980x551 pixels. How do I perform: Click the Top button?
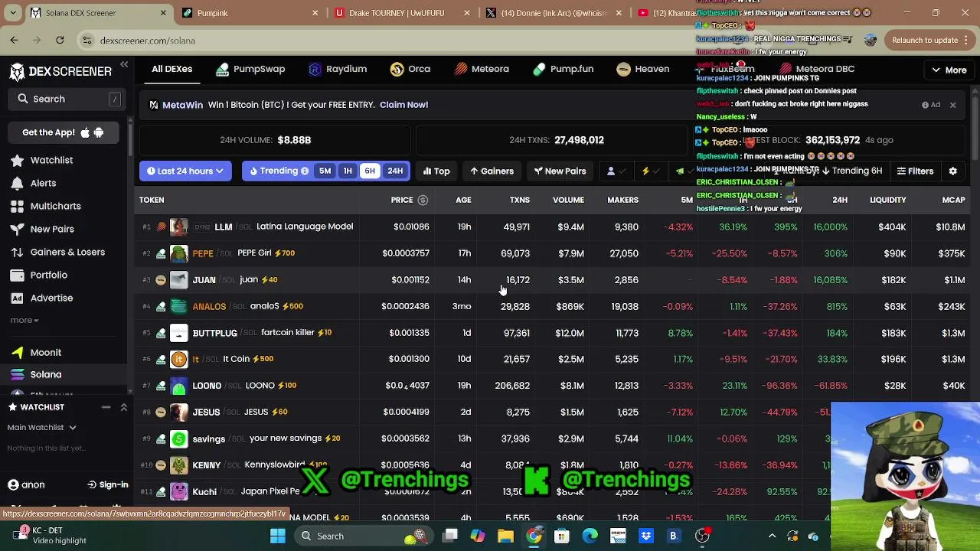436,171
